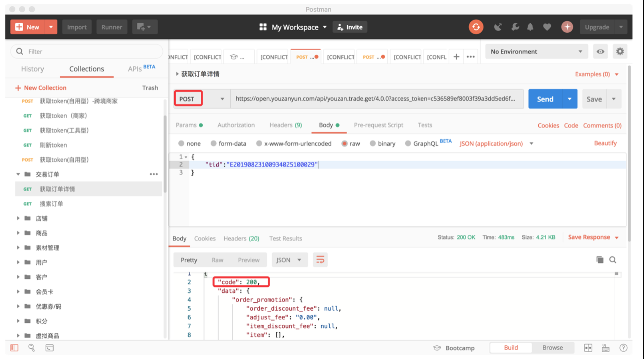This screenshot has width=644, height=359.
Task: Click the sidebar collections scrollbar
Action: (x=165, y=154)
